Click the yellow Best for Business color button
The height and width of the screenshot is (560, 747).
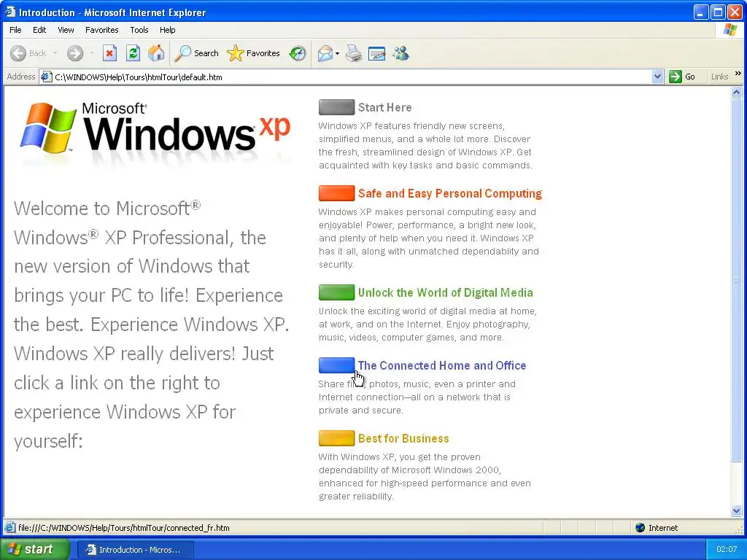(336, 438)
